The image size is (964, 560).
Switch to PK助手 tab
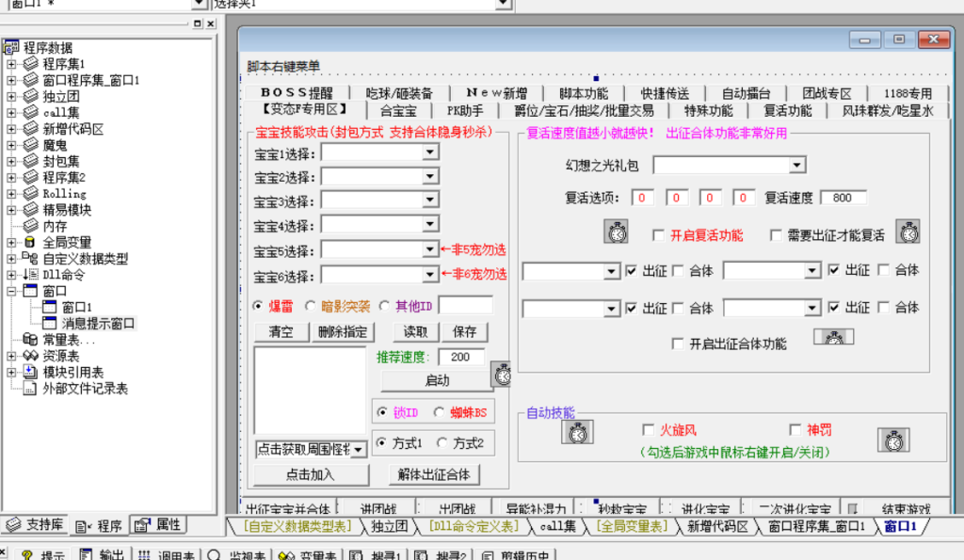tap(465, 111)
